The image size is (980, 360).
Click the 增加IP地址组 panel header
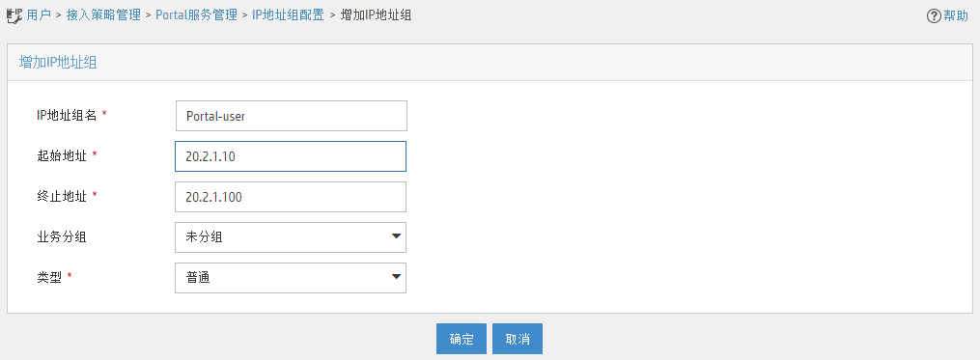click(490, 62)
